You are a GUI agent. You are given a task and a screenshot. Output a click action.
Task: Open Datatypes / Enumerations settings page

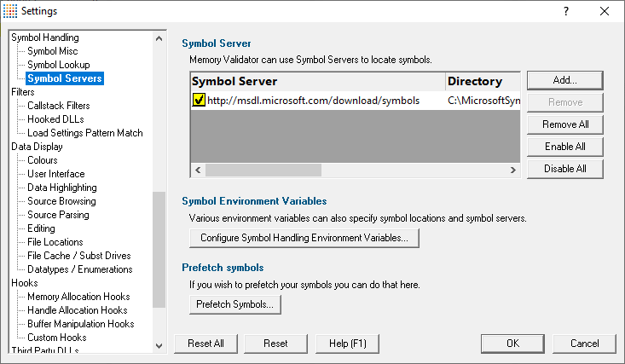(80, 269)
